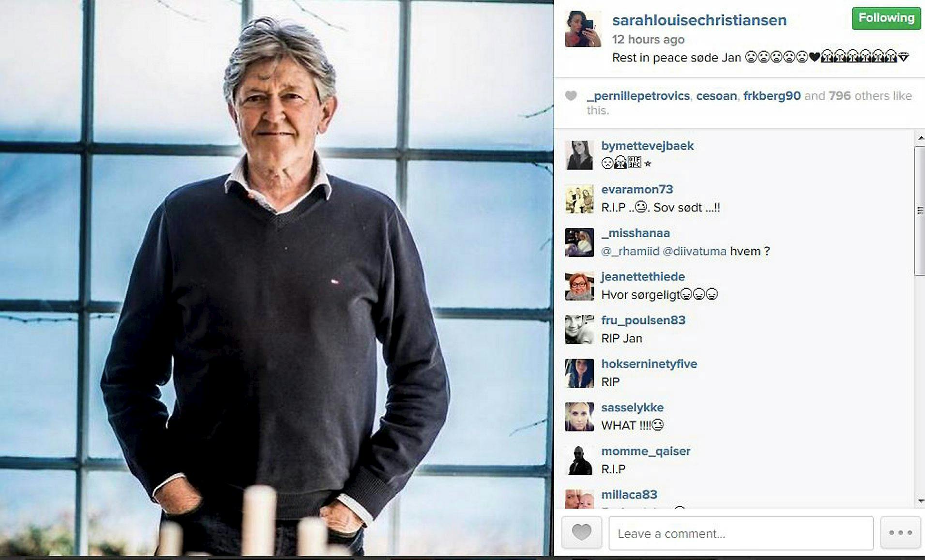925x560 pixels.
Task: Click the small heart icon beside likes list
Action: 571,96
